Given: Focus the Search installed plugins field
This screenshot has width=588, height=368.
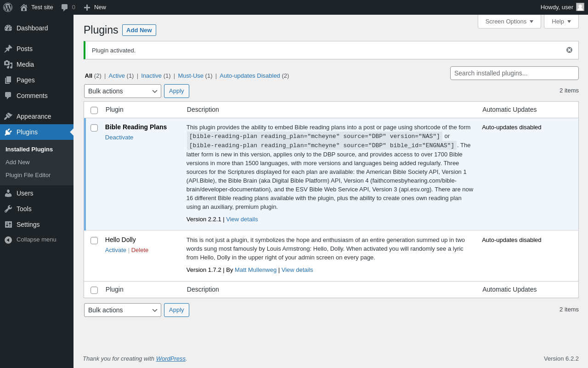Looking at the screenshot, I should (x=514, y=73).
